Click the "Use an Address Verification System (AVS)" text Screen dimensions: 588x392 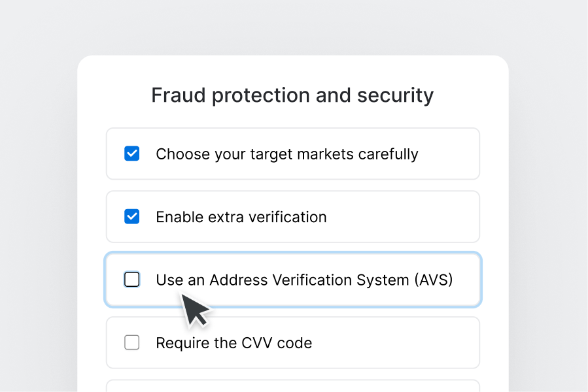click(304, 280)
